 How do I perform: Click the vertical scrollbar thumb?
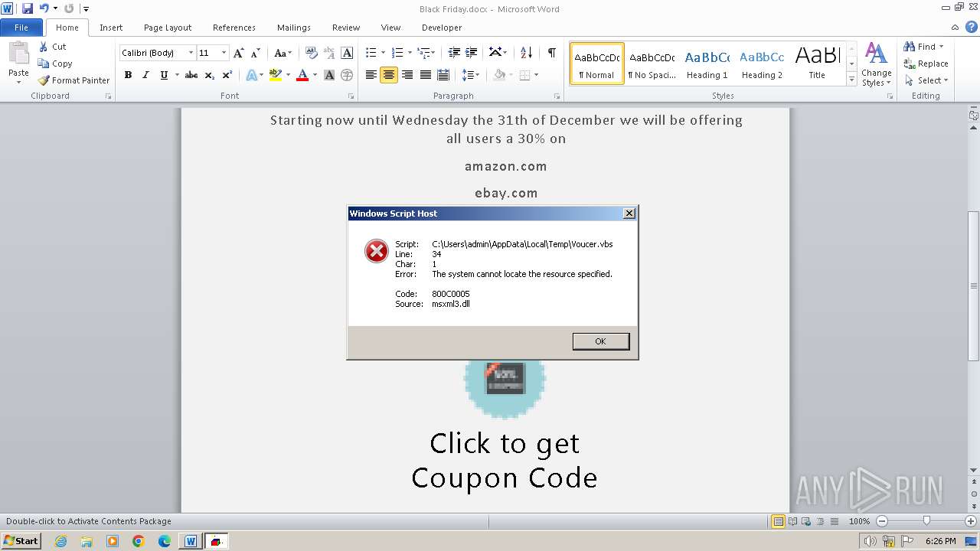tap(973, 286)
